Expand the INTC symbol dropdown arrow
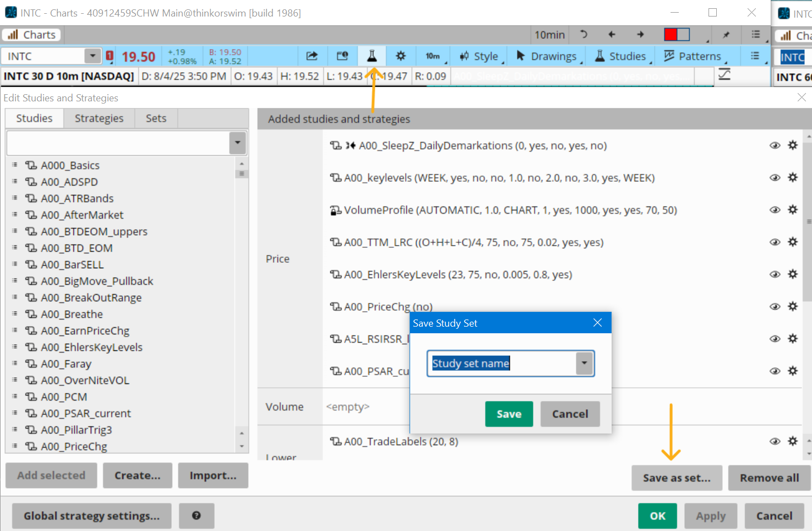 pos(92,56)
